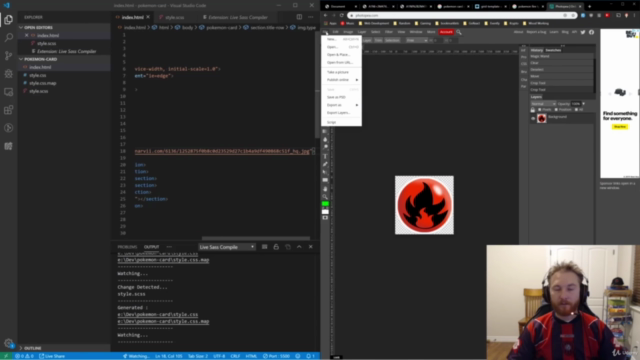
Task: Click the errors and warnings status item
Action: [x=24, y=356]
